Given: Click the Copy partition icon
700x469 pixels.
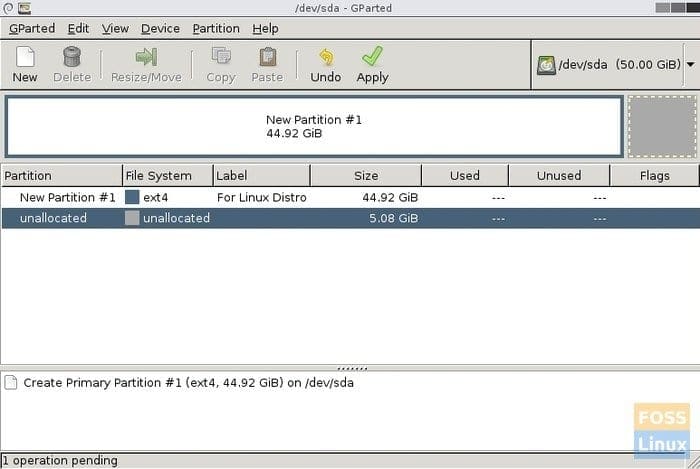Looking at the screenshot, I should [x=221, y=56].
